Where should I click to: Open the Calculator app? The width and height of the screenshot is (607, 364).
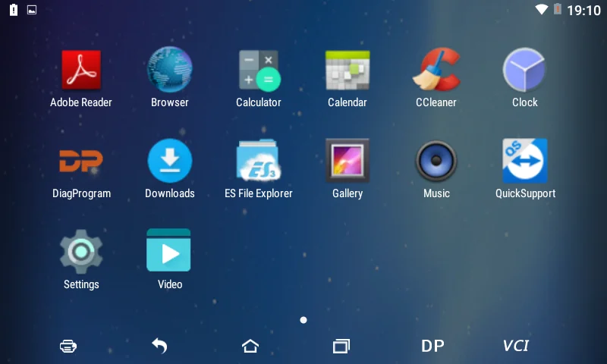pos(259,71)
